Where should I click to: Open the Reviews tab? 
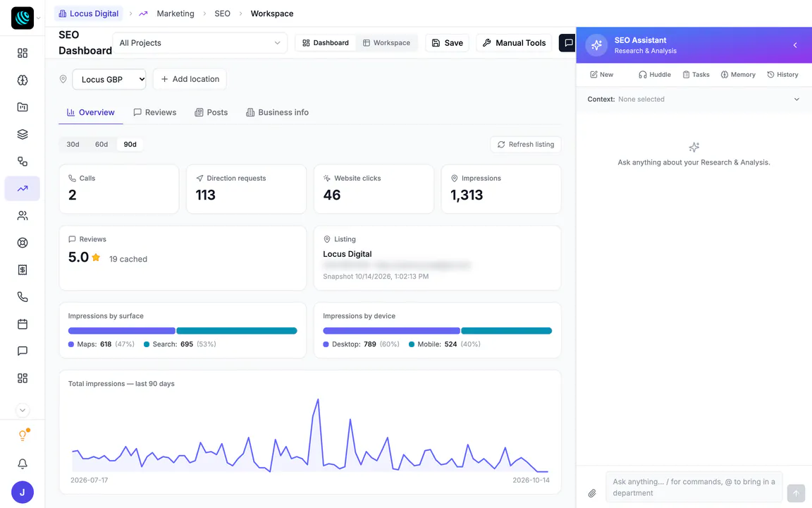[155, 112]
